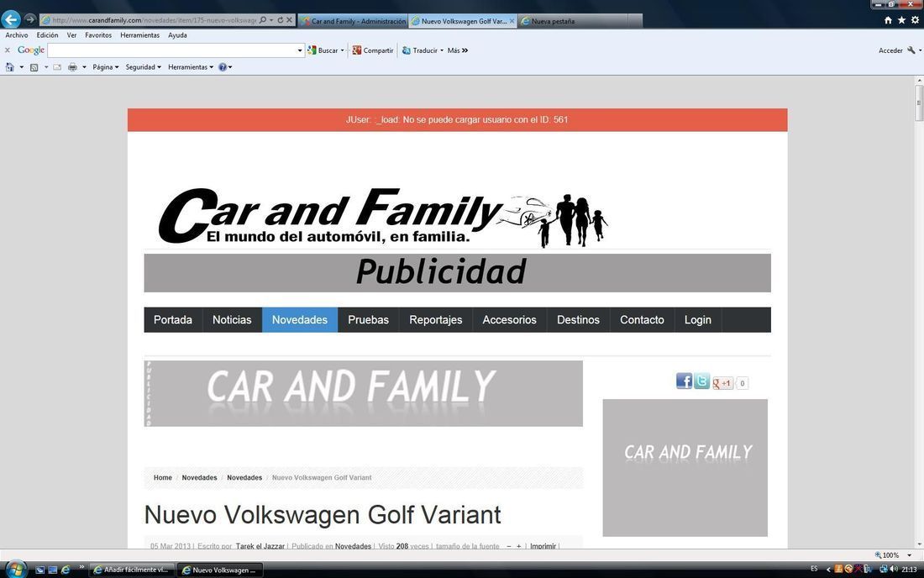Click author link Tarek el Jazzar
Viewport: 924px width, 578px height.
click(x=260, y=546)
